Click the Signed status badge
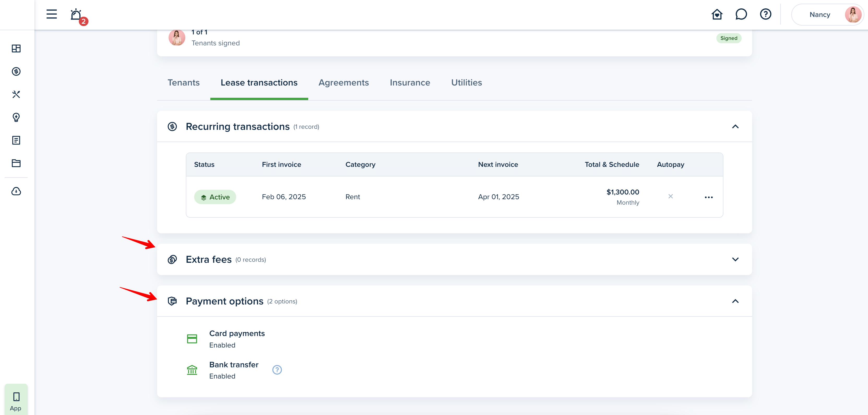Image resolution: width=868 pixels, height=415 pixels. [x=728, y=38]
